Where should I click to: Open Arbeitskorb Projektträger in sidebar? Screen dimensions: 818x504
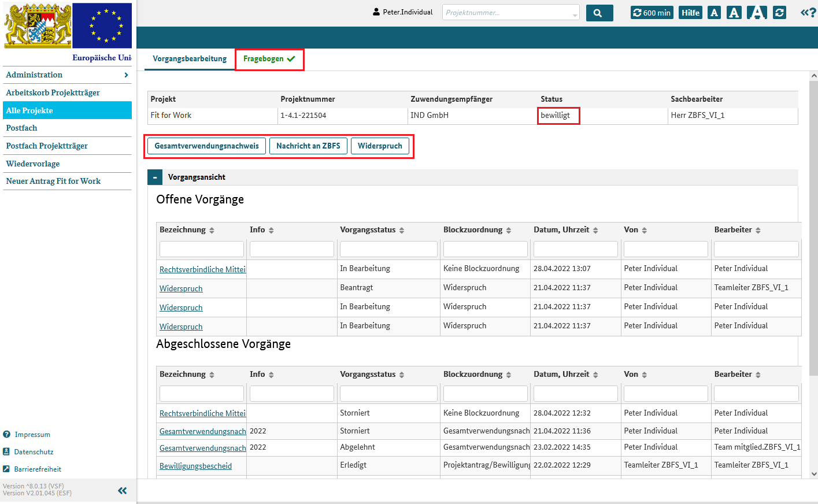click(x=67, y=92)
